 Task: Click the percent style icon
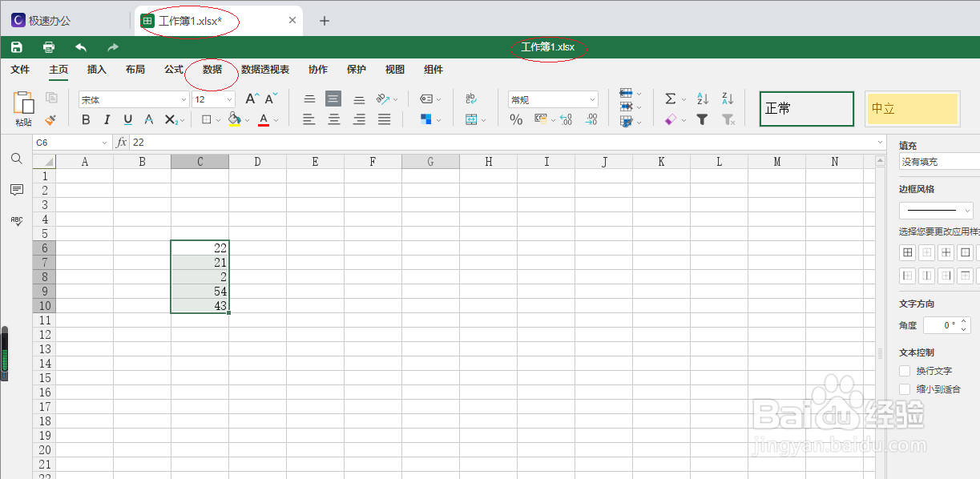coord(518,119)
